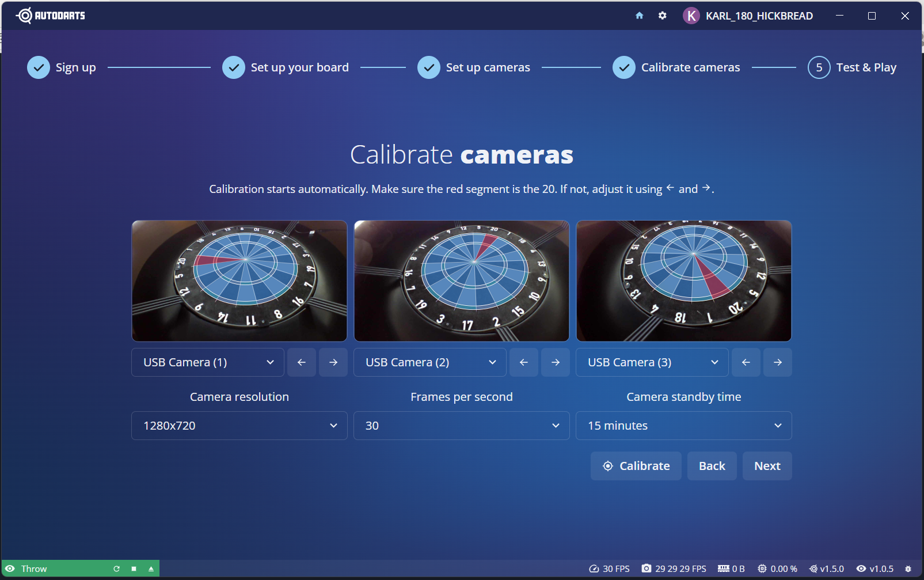
Task: Rotate USB Camera (2) segment right arrow
Action: (x=556, y=362)
